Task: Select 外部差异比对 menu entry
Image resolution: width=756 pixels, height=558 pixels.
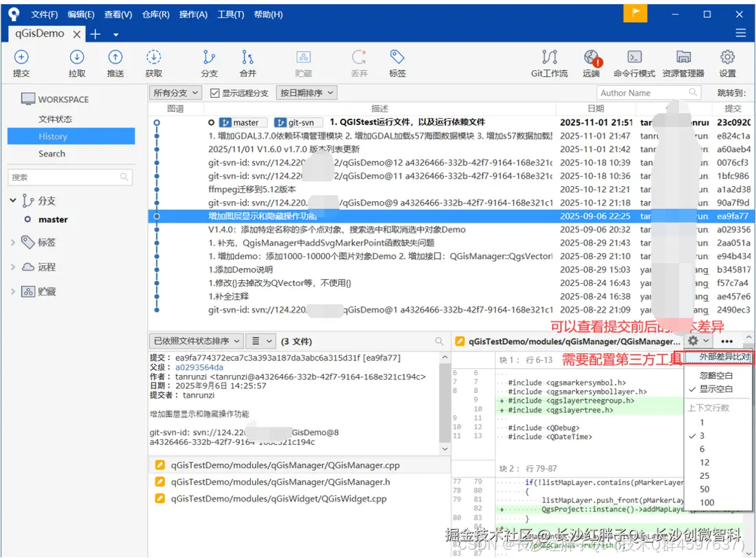Action: (x=719, y=357)
